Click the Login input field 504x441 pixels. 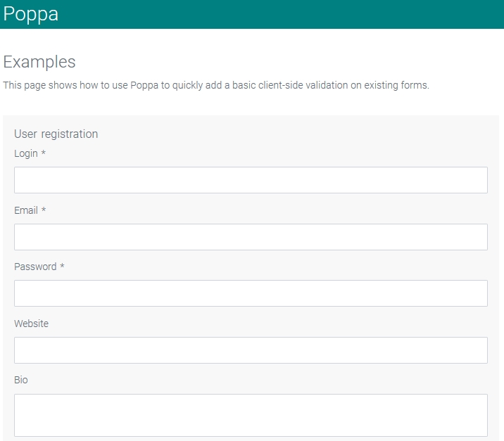click(x=251, y=180)
